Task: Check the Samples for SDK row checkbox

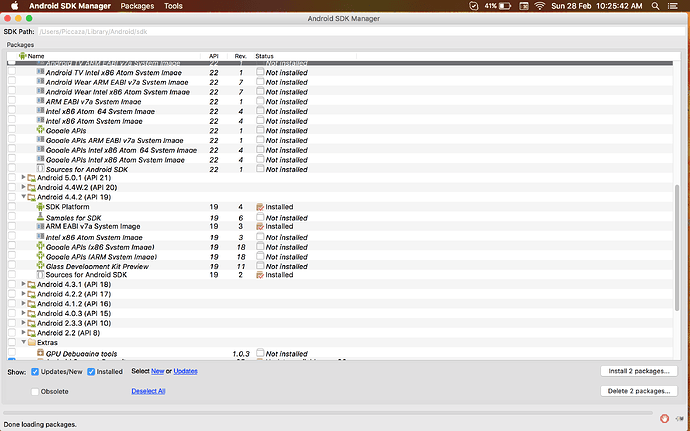Action: click(11, 216)
